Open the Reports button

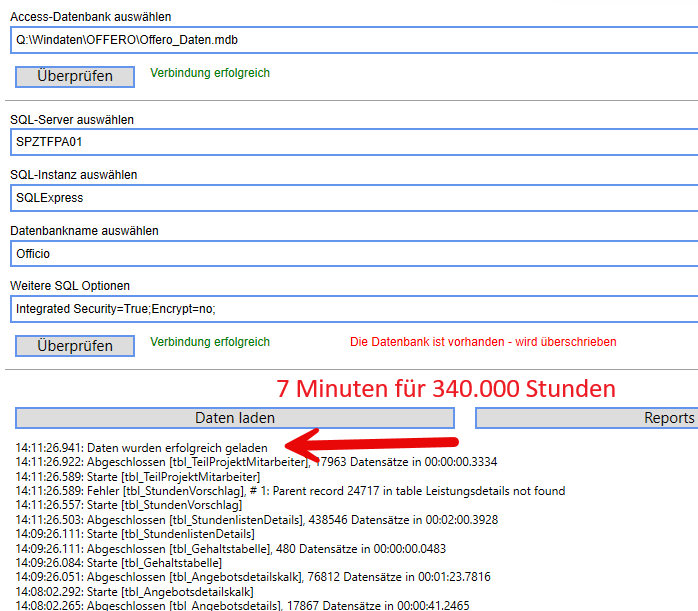point(586,418)
